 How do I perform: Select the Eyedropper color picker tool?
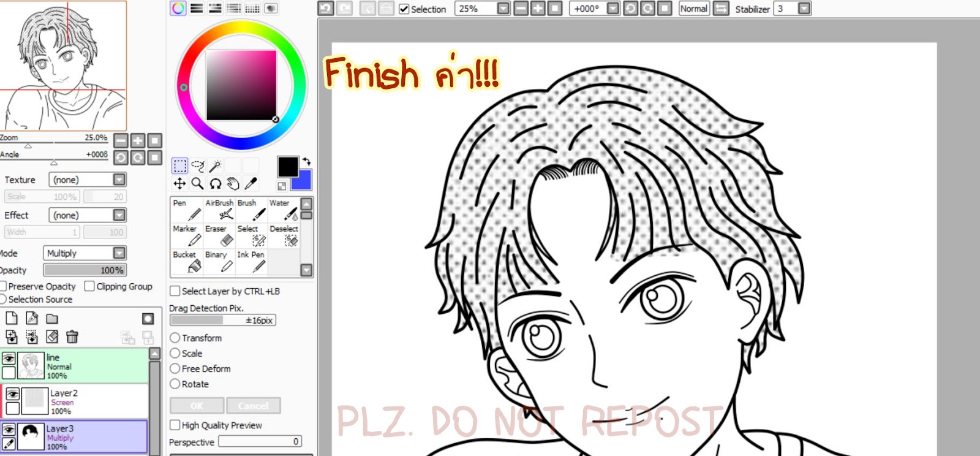click(251, 183)
